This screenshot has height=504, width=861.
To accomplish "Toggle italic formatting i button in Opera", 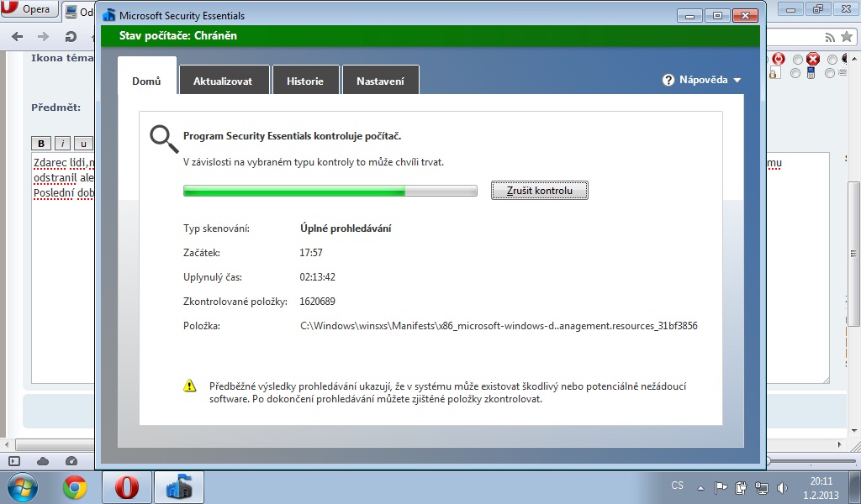I will (x=62, y=144).
